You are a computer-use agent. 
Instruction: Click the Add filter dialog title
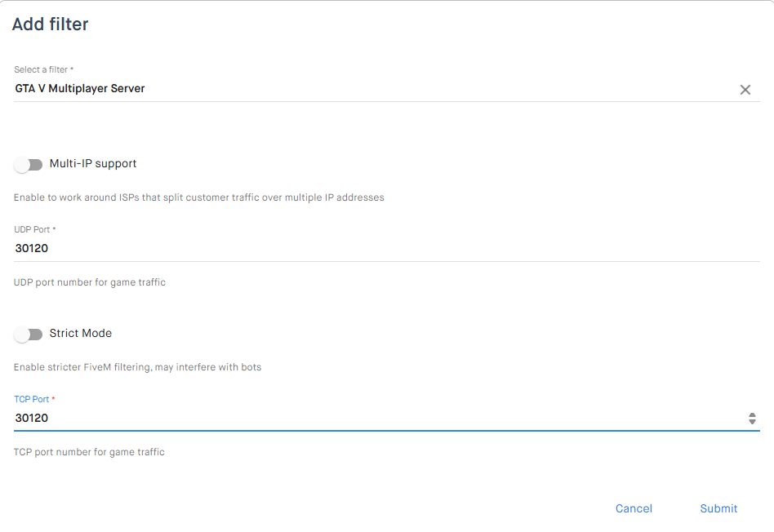click(x=50, y=24)
